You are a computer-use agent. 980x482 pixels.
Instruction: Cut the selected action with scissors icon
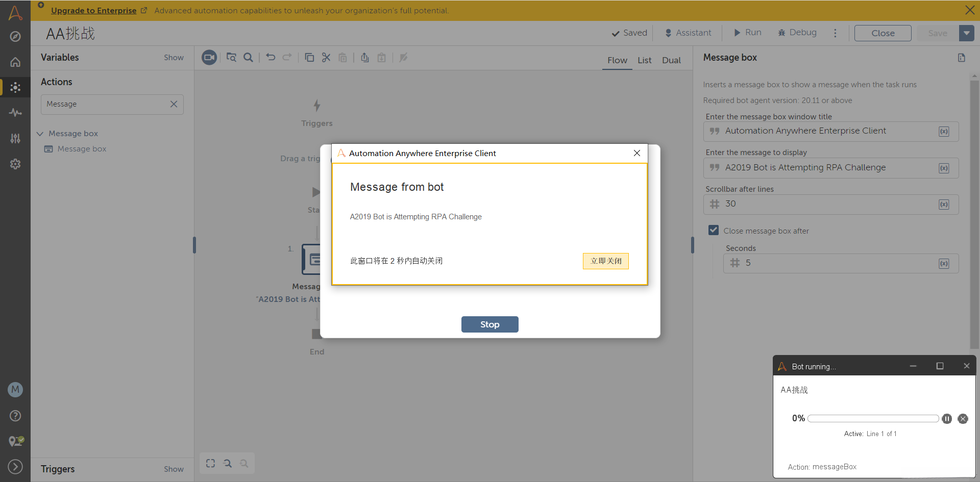click(x=326, y=58)
